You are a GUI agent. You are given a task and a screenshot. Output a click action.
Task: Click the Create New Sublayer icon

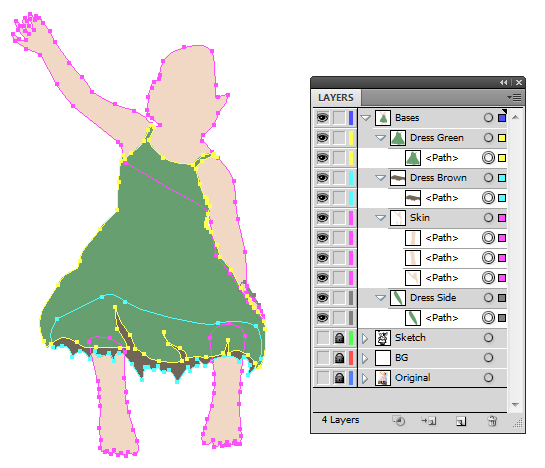click(429, 421)
